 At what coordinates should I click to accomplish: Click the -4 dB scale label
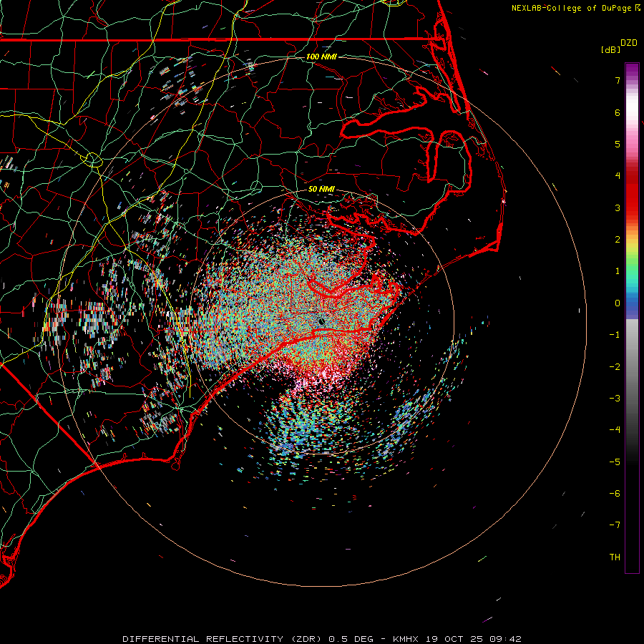(x=615, y=430)
